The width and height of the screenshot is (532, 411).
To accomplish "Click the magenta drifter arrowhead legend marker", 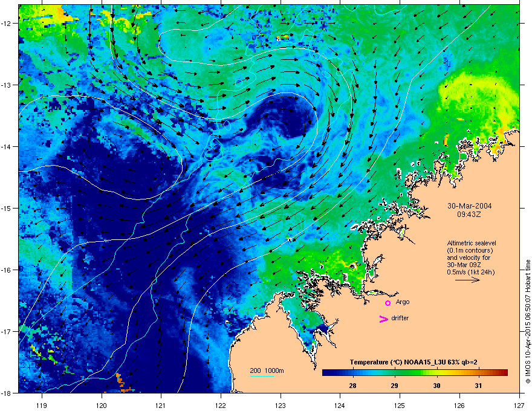I will pyautogui.click(x=383, y=319).
